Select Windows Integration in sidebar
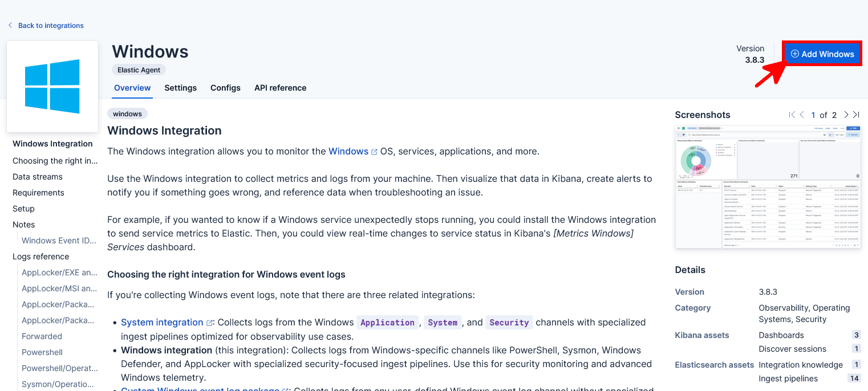Screen dimensions: 868x391 [x=52, y=144]
